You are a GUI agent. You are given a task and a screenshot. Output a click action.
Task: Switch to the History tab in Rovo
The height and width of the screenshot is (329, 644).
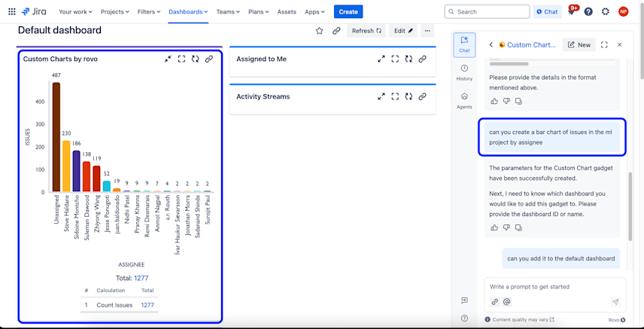[464, 73]
